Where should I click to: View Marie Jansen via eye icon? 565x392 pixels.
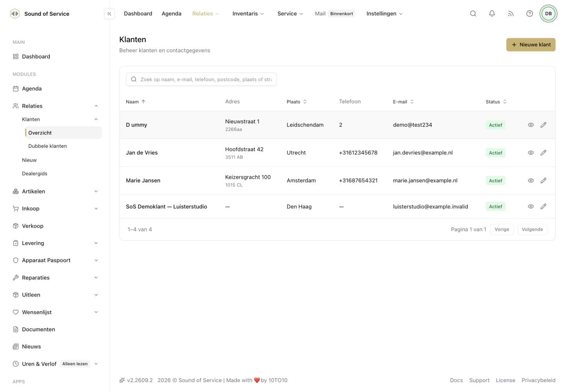[x=531, y=180]
